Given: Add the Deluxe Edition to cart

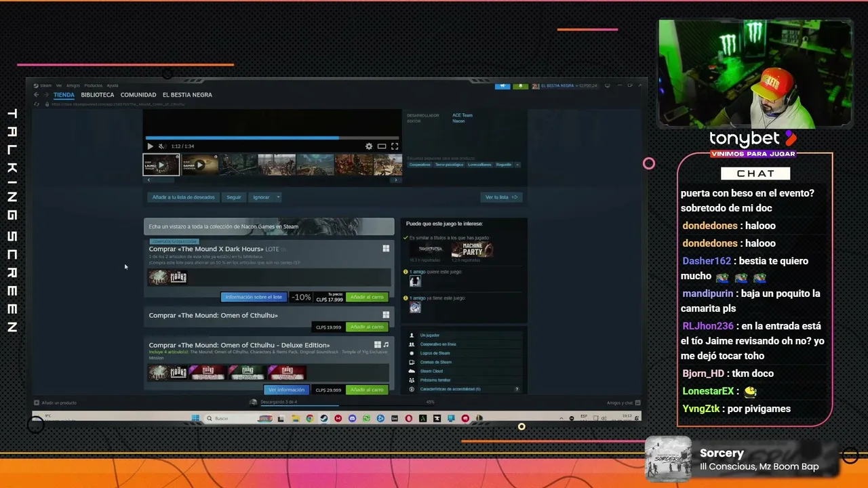Looking at the screenshot, I should pos(367,390).
